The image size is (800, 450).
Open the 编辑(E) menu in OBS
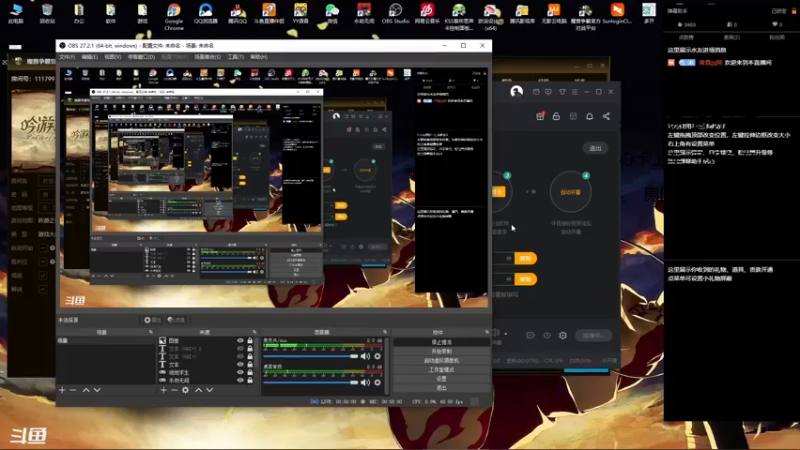click(x=89, y=57)
